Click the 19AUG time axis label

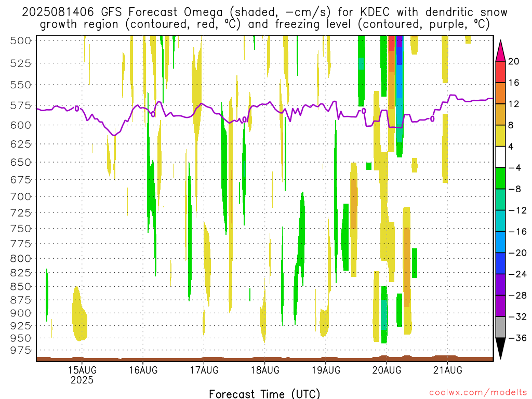pyautogui.click(x=326, y=370)
